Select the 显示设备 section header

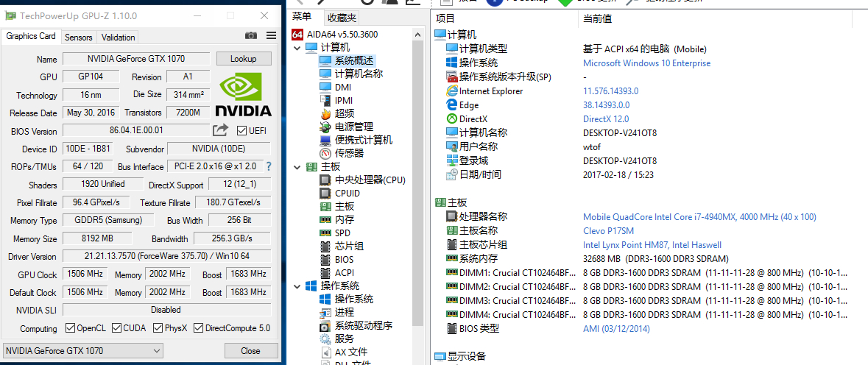[460, 356]
